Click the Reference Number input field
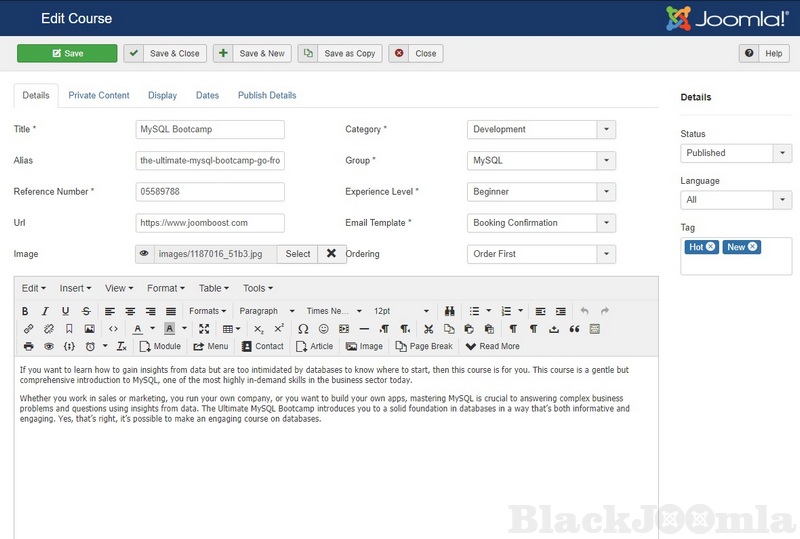The image size is (800, 539). point(210,192)
